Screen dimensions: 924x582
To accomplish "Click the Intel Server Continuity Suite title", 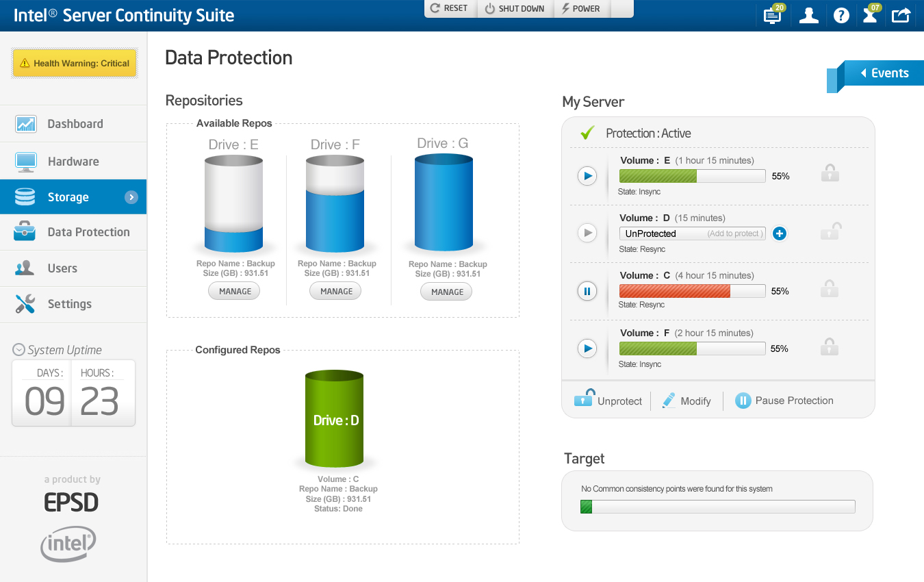I will tap(124, 15).
